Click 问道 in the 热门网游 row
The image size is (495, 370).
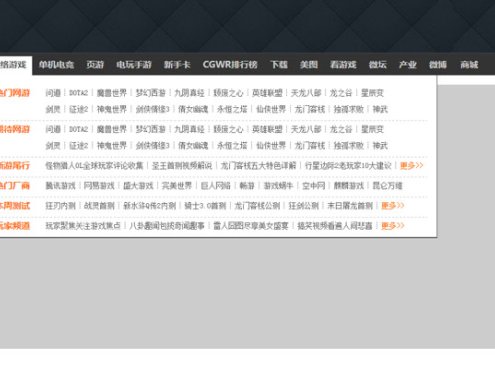point(53,93)
